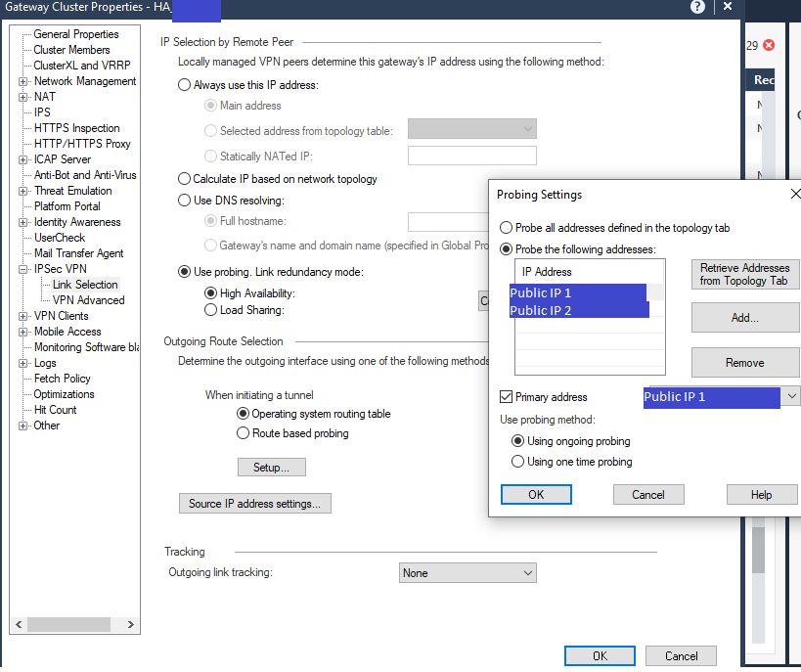Click the Setup button under tunnel options
The width and height of the screenshot is (801, 672).
tap(271, 467)
